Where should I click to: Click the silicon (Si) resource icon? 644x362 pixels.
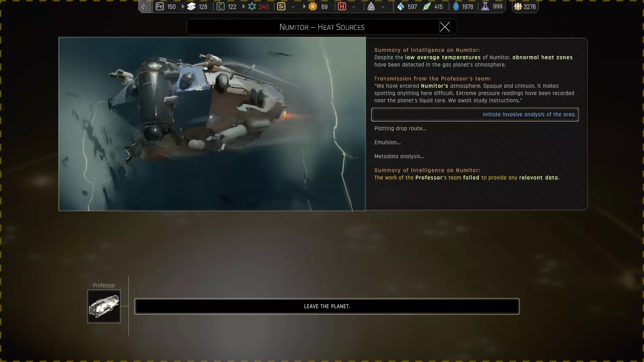(281, 6)
